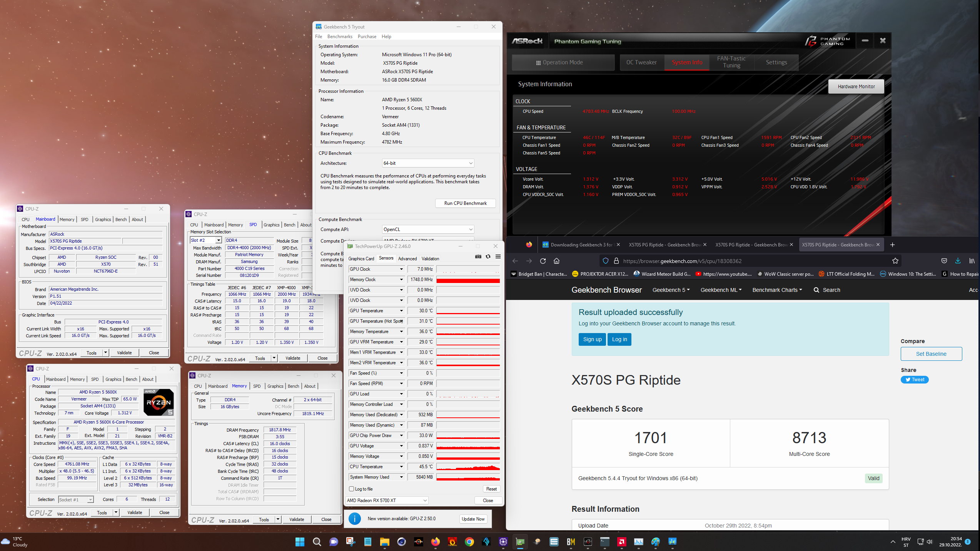Open the AMD Radeon RX 5700 XT dropdown
980x551 pixels.
coord(387,501)
